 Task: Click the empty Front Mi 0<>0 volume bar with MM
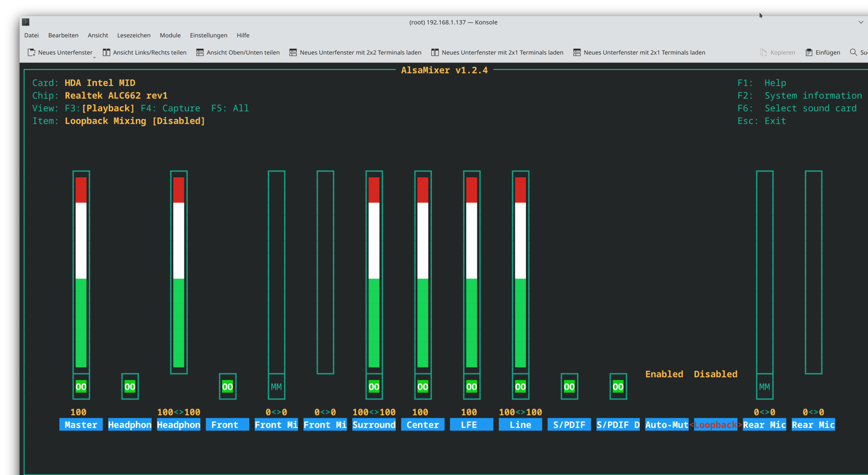[x=276, y=272]
